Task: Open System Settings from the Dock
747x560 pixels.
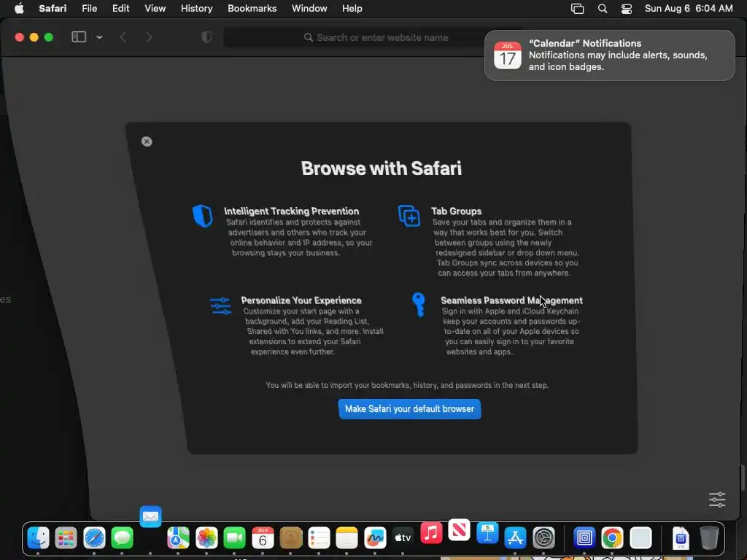Action: 543,538
